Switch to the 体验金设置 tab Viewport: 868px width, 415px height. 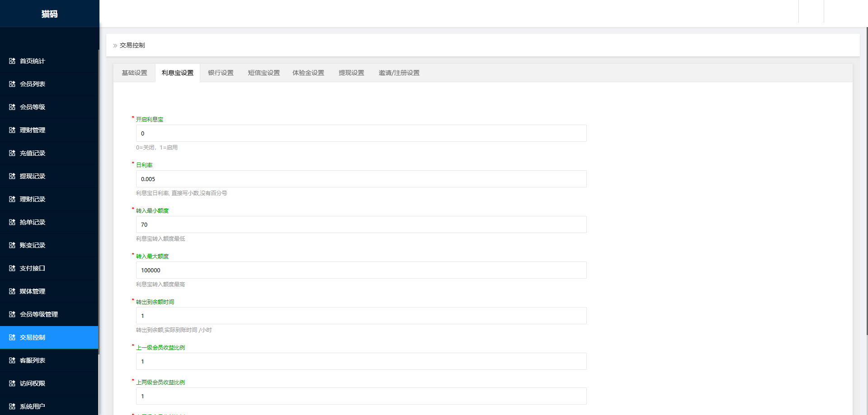click(308, 73)
